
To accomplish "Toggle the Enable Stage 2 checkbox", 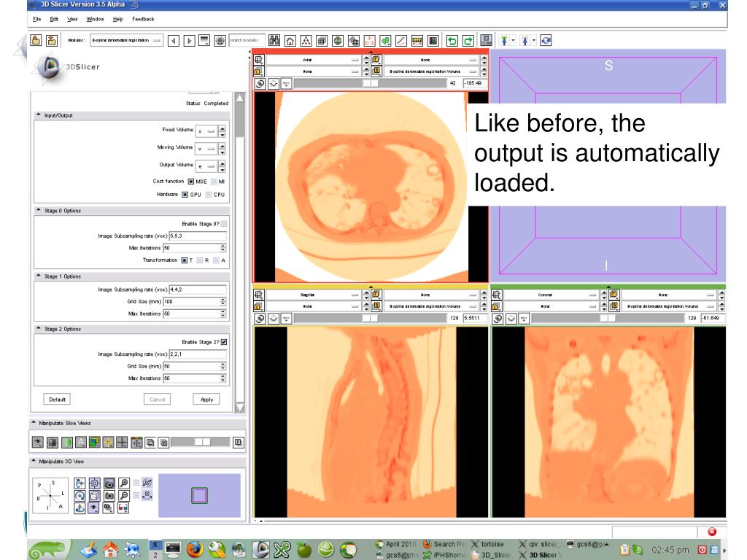I will tap(224, 342).
